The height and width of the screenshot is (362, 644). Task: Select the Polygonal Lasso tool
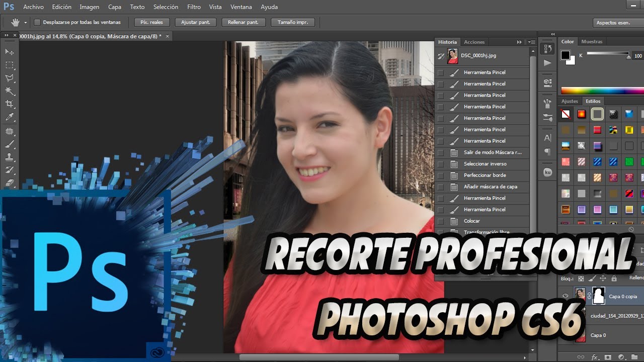click(10, 78)
